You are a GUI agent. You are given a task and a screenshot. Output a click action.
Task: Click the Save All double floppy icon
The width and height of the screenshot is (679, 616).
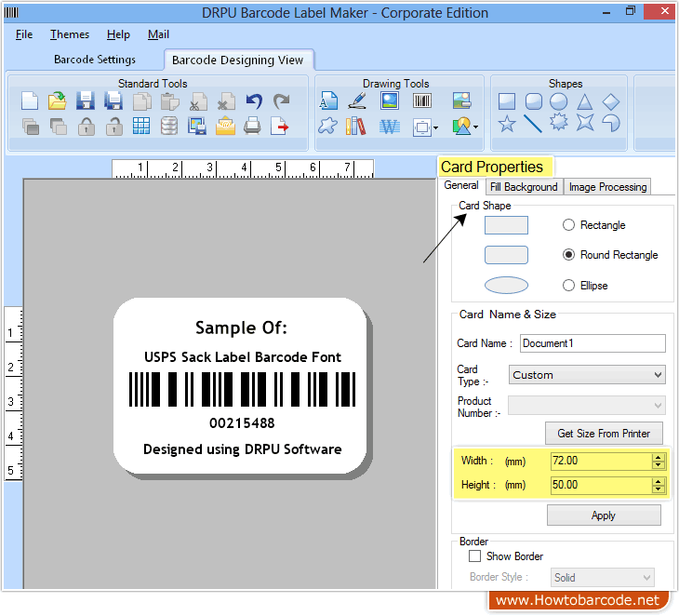113,100
